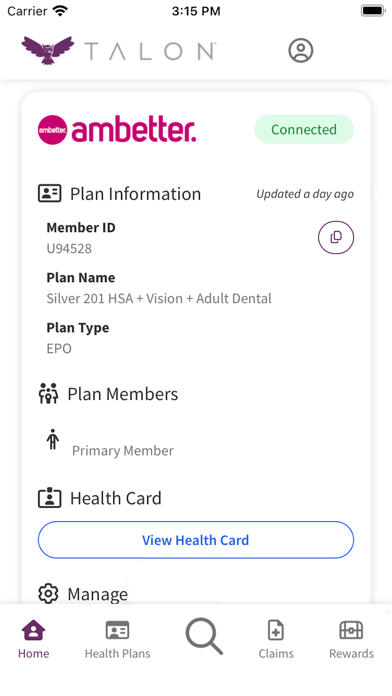Click the Manage gear icon
392x696 pixels.
(48, 593)
